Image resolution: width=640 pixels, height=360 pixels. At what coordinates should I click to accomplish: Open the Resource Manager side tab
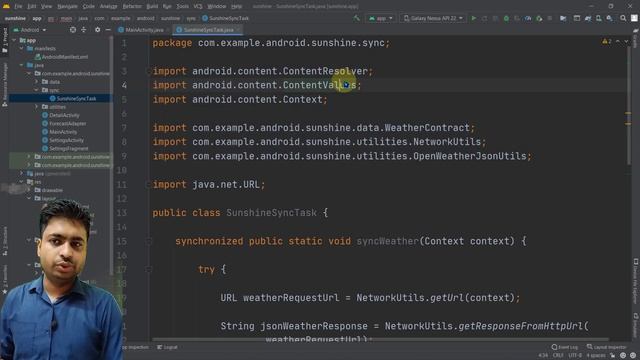[x=5, y=84]
